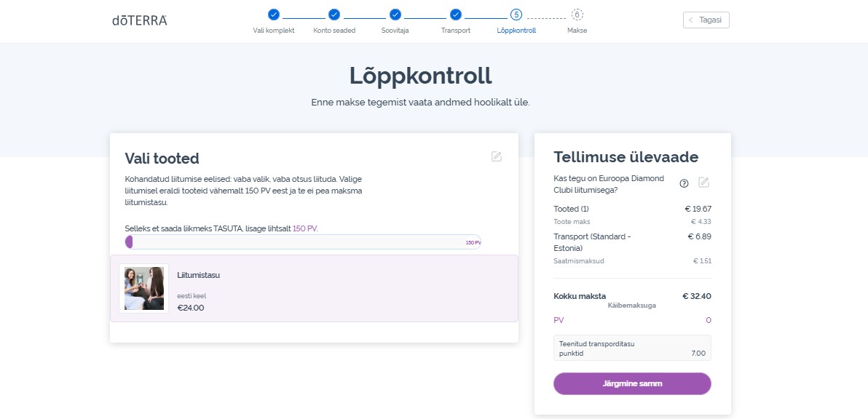Click the Tagasi back button
Image resolution: width=868 pixels, height=419 pixels.
(x=706, y=20)
